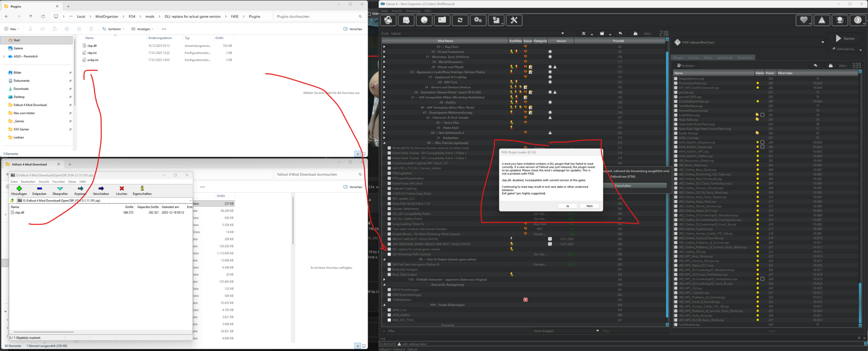Collapse 99 — User & Output separator
Image resolution: width=868 pixels, height=351 pixels.
(x=384, y=259)
